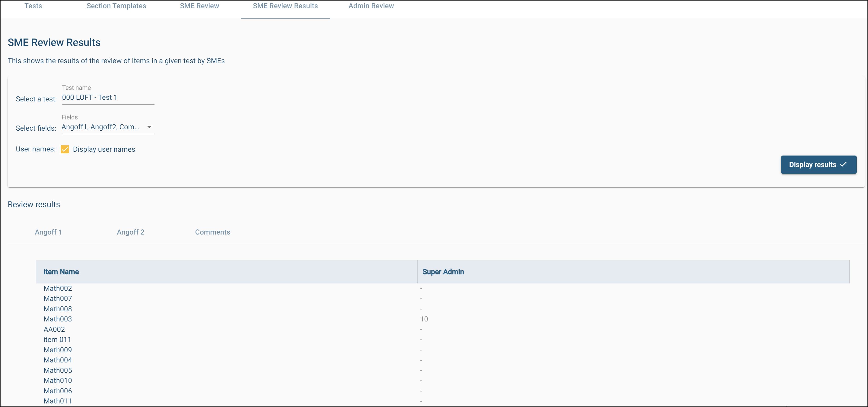Select the Math004 item row
Viewport: 868px width, 407px height.
(x=442, y=360)
